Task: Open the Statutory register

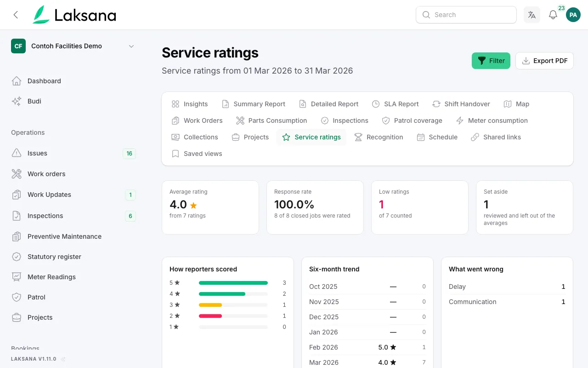Action: (x=73, y=257)
